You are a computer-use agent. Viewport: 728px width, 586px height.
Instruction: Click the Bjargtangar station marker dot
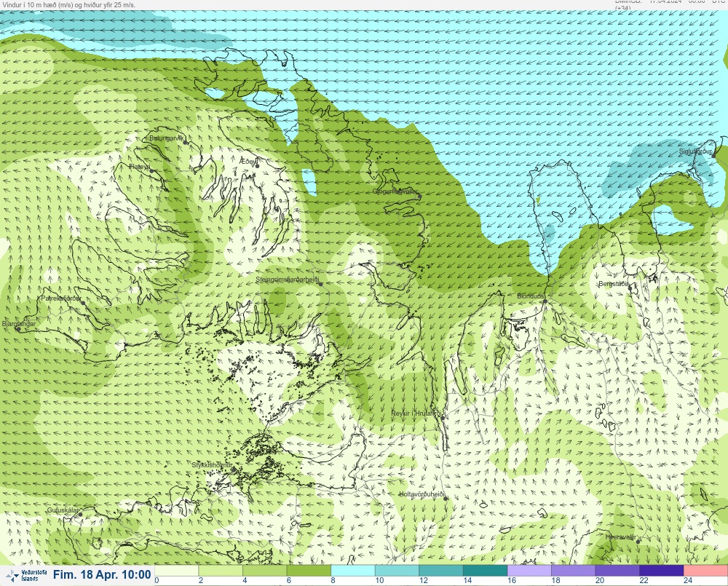[19, 329]
